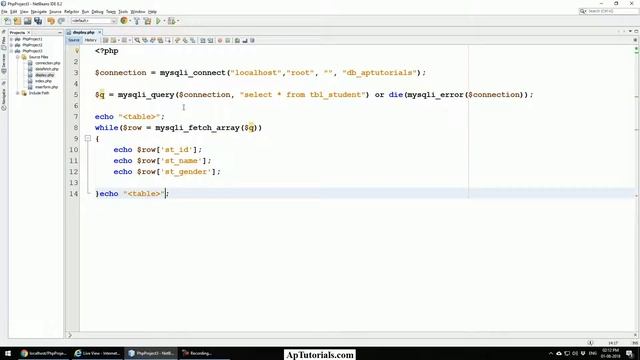The width and height of the screenshot is (640, 360).
Task: Open the Windows Start button
Action: (8, 353)
